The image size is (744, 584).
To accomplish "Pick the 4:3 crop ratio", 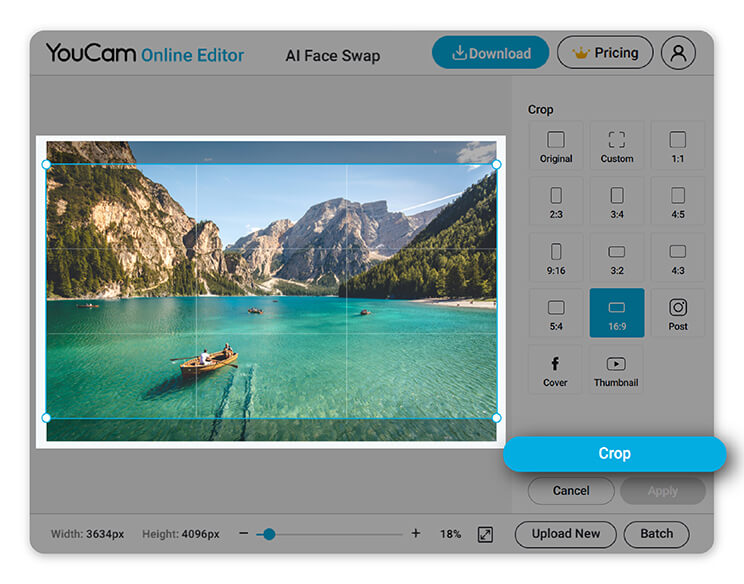I will pyautogui.click(x=678, y=258).
